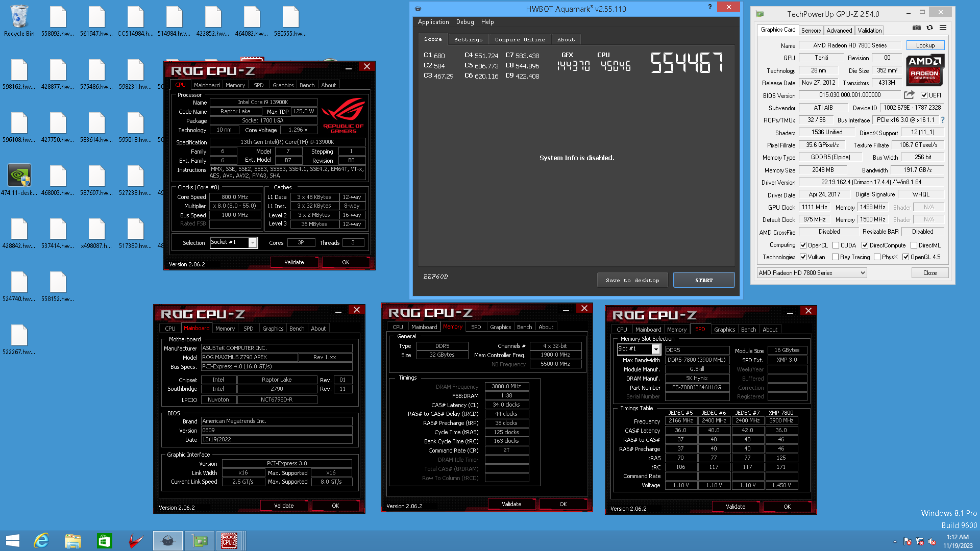Viewport: 980px width, 551px height.
Task: Click the red bird taskbar icon
Action: [x=136, y=541]
